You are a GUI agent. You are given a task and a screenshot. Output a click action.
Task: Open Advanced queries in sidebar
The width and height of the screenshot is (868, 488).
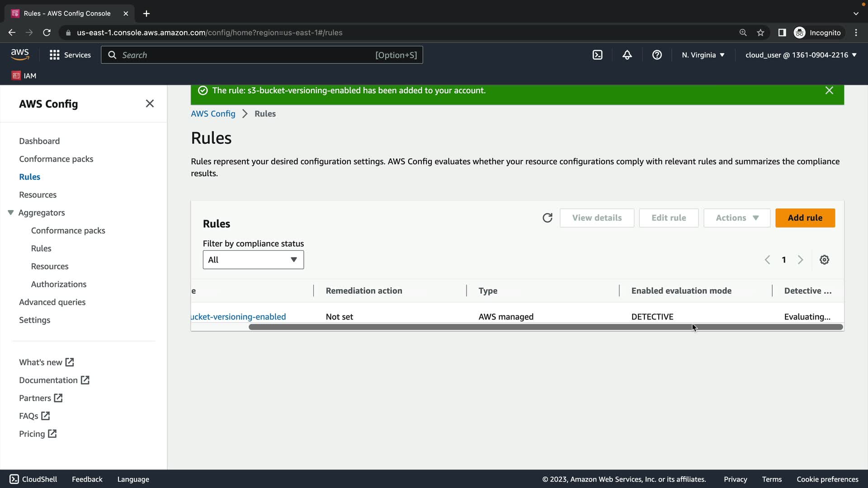(52, 302)
